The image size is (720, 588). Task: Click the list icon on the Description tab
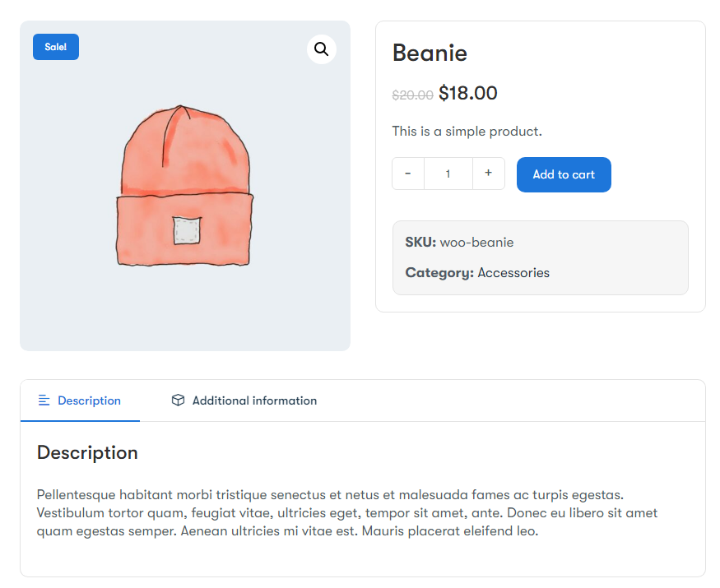[x=43, y=400]
